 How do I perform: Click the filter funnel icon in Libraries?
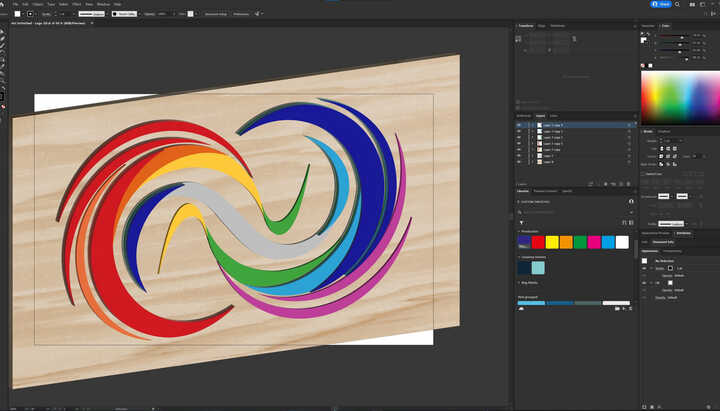(x=522, y=222)
